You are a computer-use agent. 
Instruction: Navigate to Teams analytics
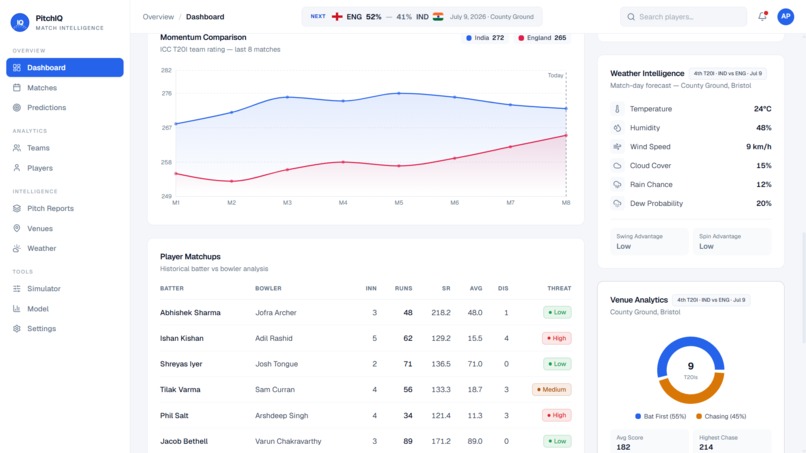pos(65,148)
